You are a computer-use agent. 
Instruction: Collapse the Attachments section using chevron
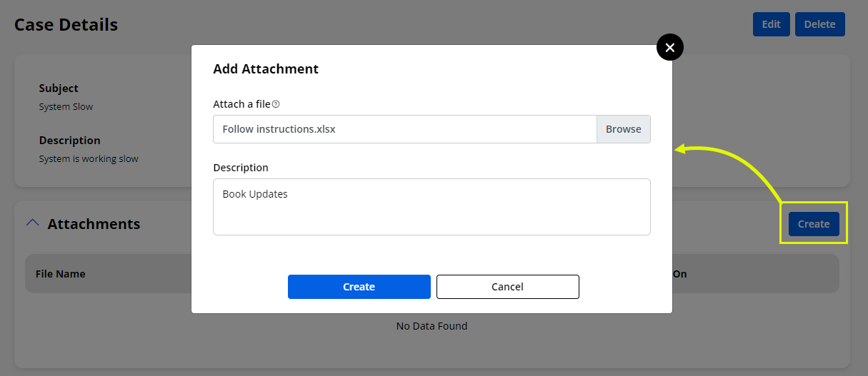click(32, 223)
